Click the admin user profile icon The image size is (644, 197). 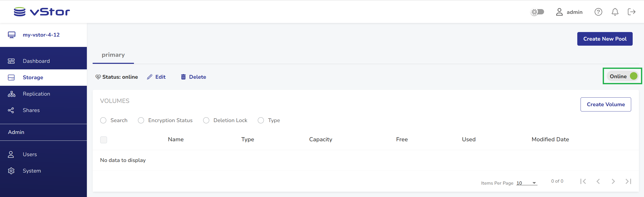[559, 12]
